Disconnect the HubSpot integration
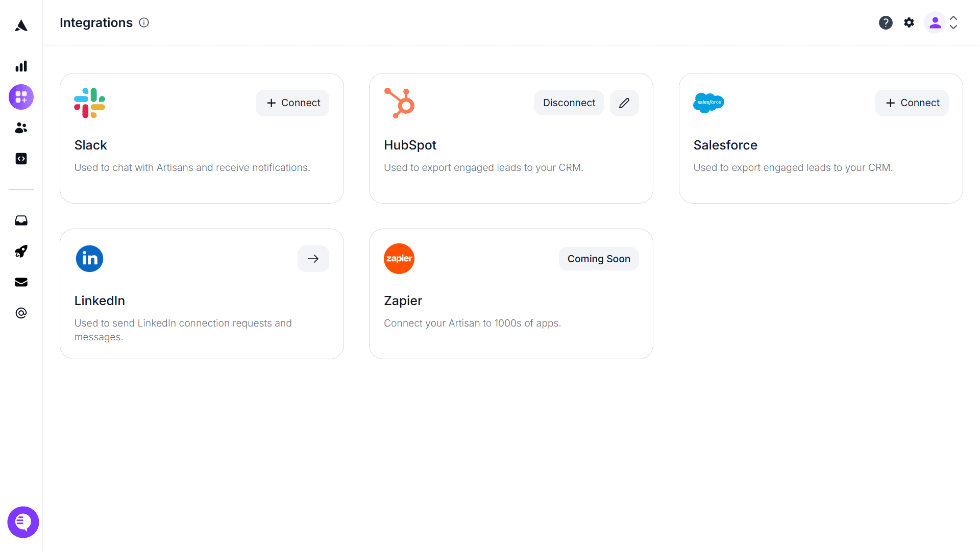The width and height of the screenshot is (980, 551). coord(569,103)
